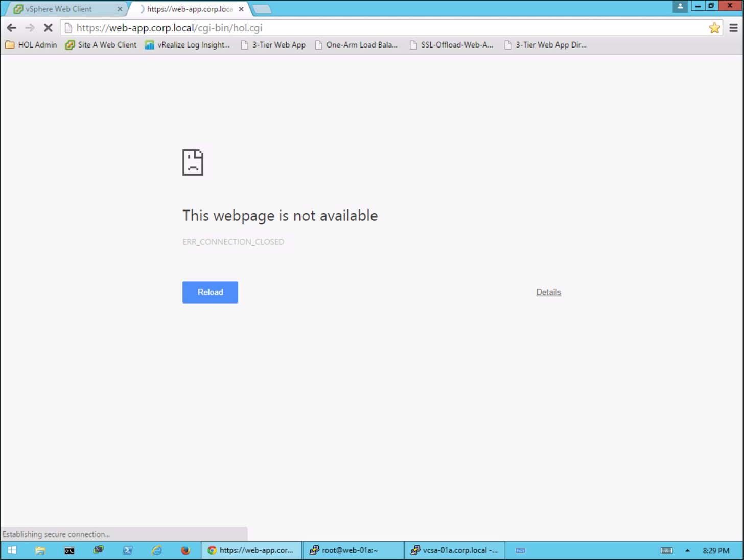Expand hidden system tray icons arrow
744x560 pixels.
[x=687, y=550]
